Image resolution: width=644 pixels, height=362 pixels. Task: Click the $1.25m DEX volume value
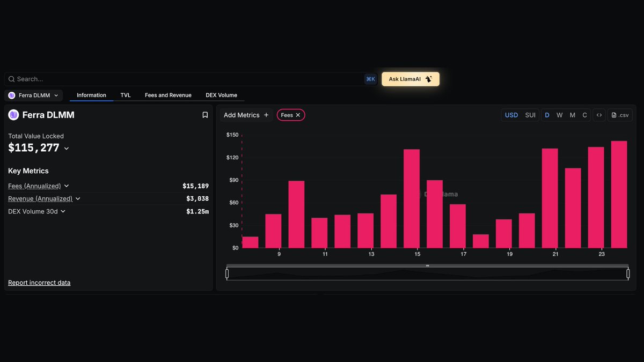[x=197, y=211]
